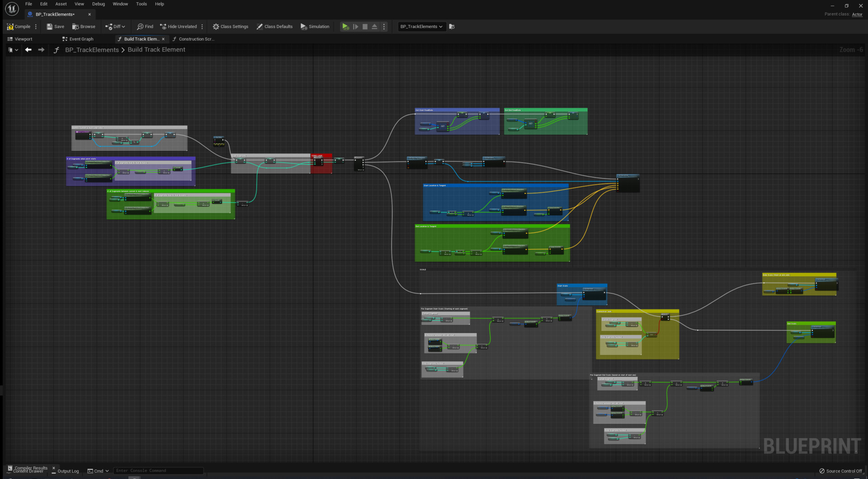Browse to asset in Content Browser
The height and width of the screenshot is (479, 868).
84,27
